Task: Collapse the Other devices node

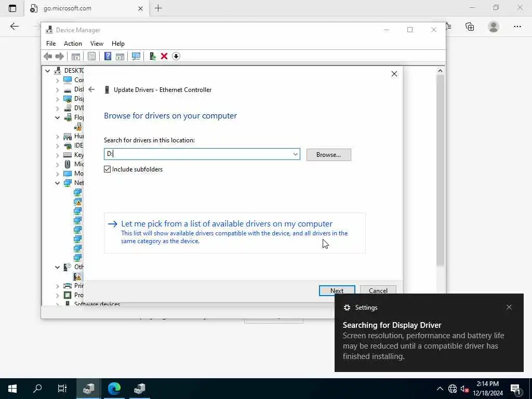Action: point(57,267)
